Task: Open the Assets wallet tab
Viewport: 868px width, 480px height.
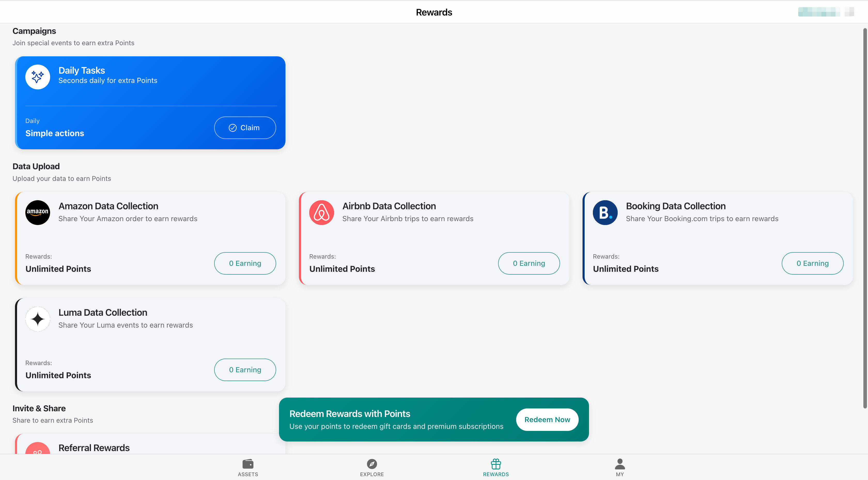Action: coord(248,467)
